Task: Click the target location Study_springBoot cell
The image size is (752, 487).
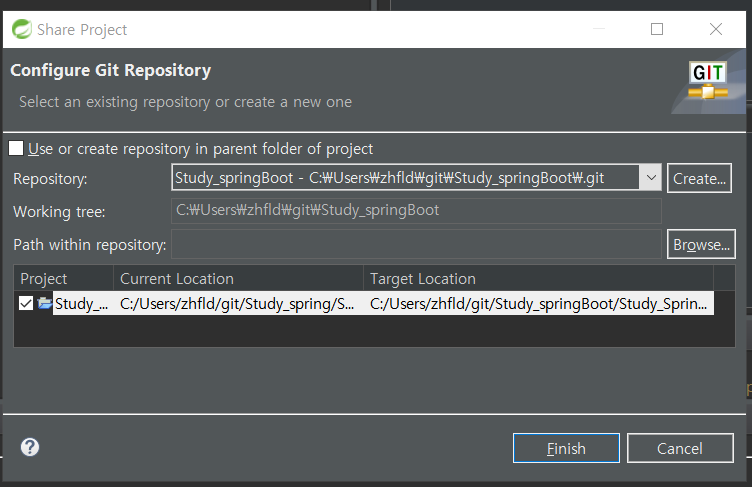Action: 539,303
